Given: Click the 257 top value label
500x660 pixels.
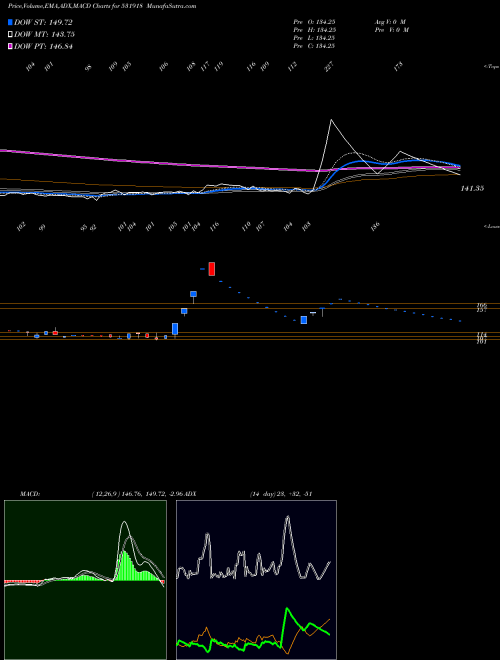Looking at the screenshot, I should (329, 67).
